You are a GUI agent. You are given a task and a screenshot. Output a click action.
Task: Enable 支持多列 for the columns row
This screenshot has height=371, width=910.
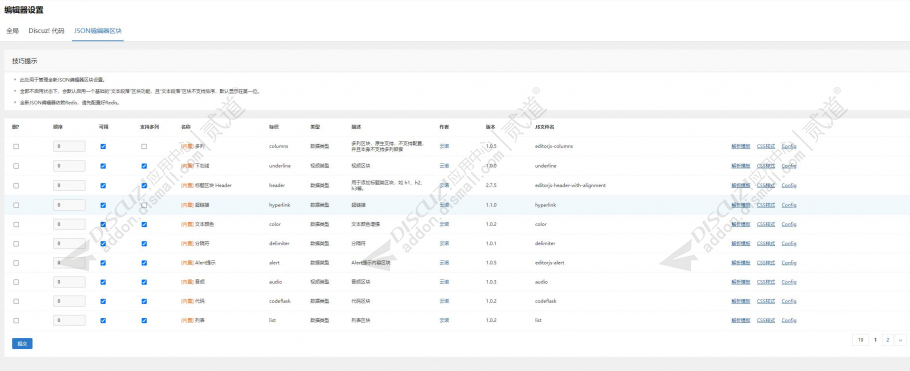tap(144, 146)
